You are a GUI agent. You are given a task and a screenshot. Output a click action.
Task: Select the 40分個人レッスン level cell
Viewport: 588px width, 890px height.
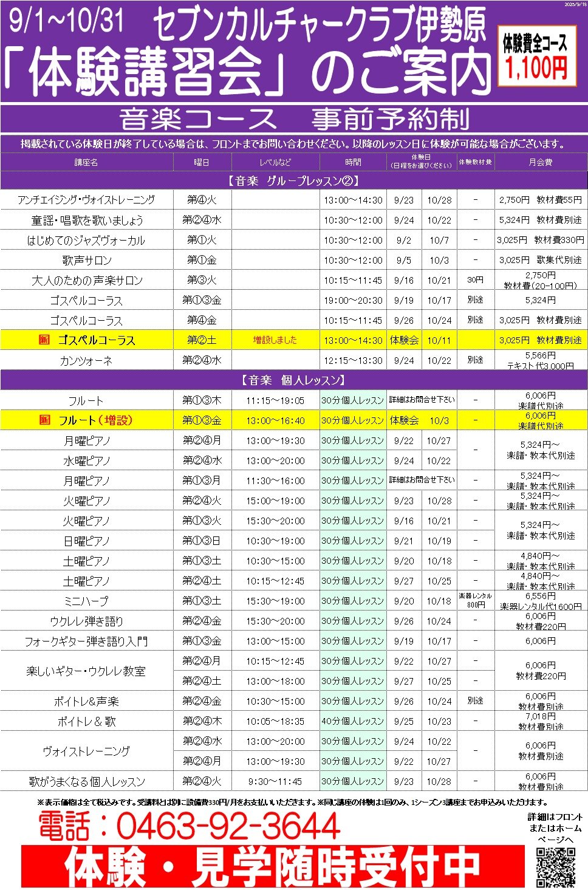353,721
